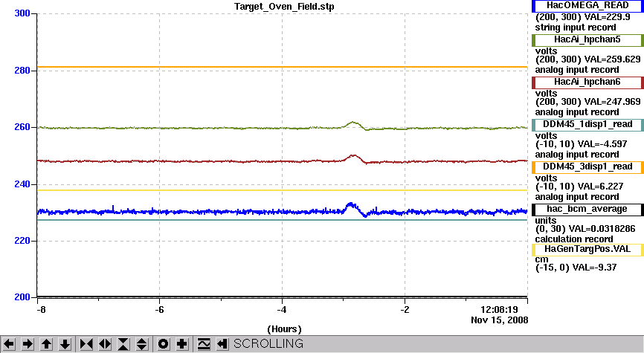The width and height of the screenshot is (644, 353).
Task: Click the VAL=259.629 reading
Action: (612, 59)
